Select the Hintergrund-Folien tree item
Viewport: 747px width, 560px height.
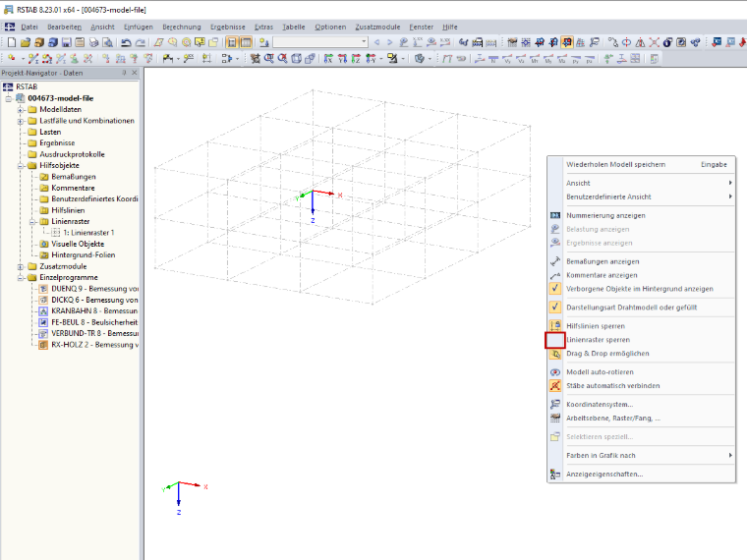[x=83, y=255]
